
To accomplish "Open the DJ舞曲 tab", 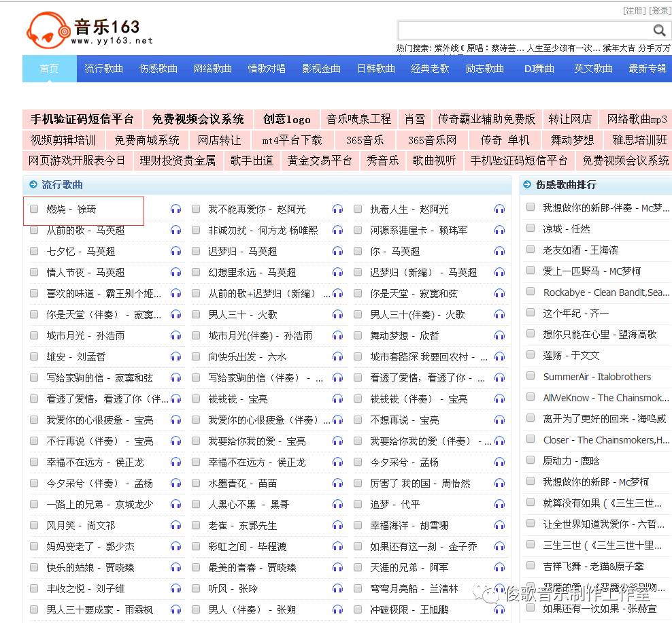I will pos(539,69).
